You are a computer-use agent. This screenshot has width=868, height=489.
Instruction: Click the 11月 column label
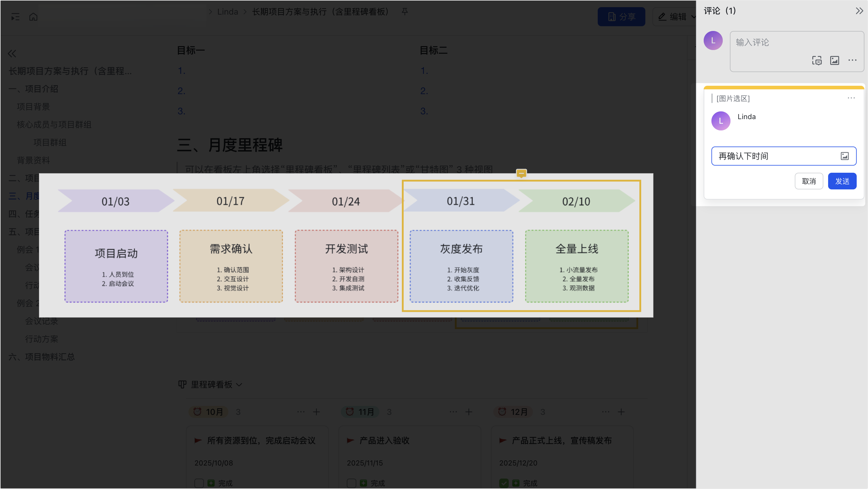tap(360, 412)
